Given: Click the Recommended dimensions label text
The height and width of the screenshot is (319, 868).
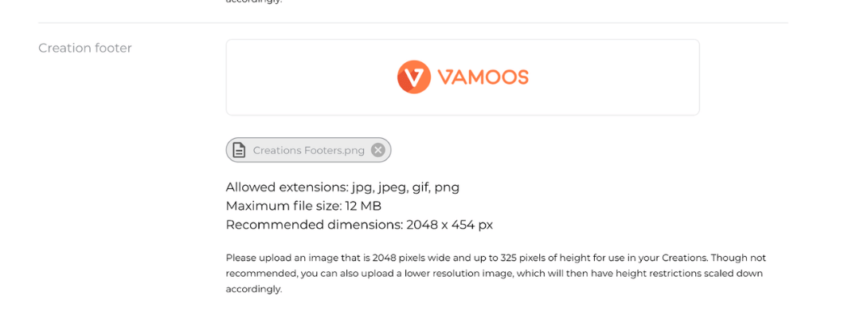Looking at the screenshot, I should (314, 225).
